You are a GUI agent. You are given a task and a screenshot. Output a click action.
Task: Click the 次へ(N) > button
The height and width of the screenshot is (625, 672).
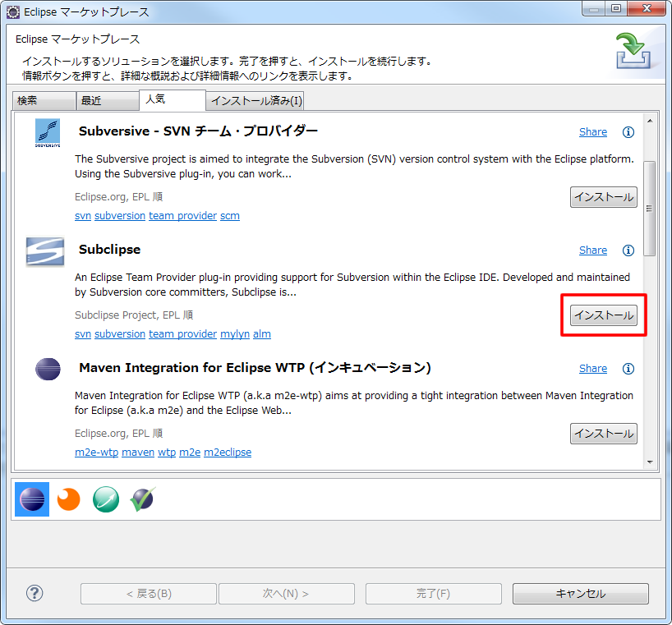tap(286, 594)
